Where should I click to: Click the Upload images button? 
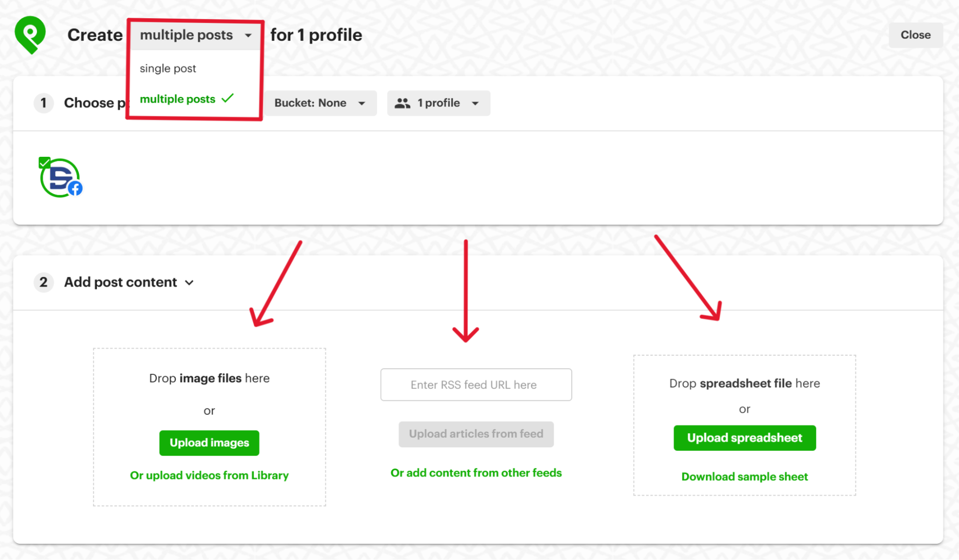(209, 443)
